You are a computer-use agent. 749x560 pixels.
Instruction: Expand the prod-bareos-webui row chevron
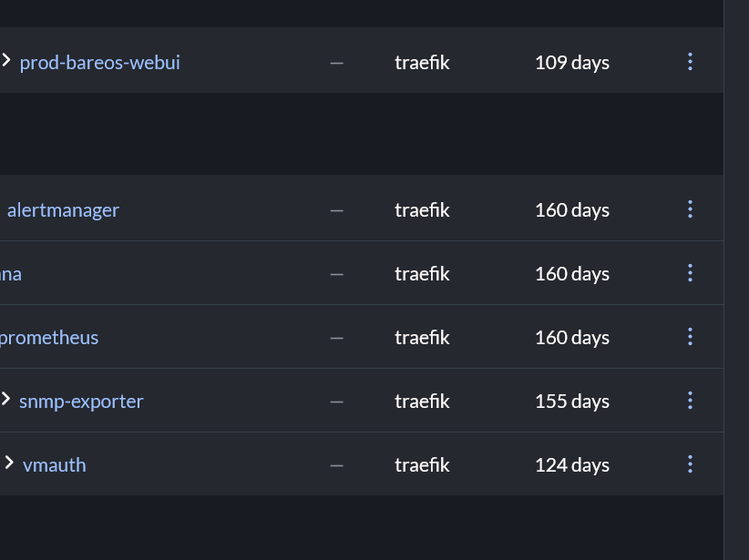[6, 61]
